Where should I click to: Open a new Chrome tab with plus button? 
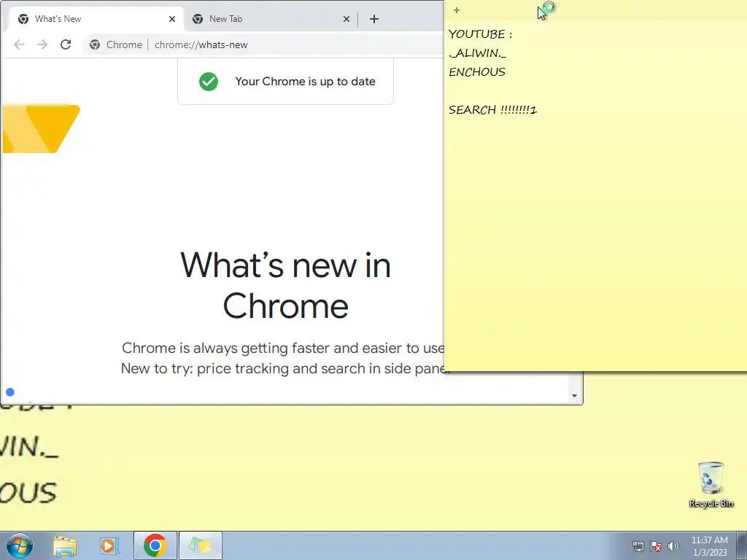tap(374, 19)
